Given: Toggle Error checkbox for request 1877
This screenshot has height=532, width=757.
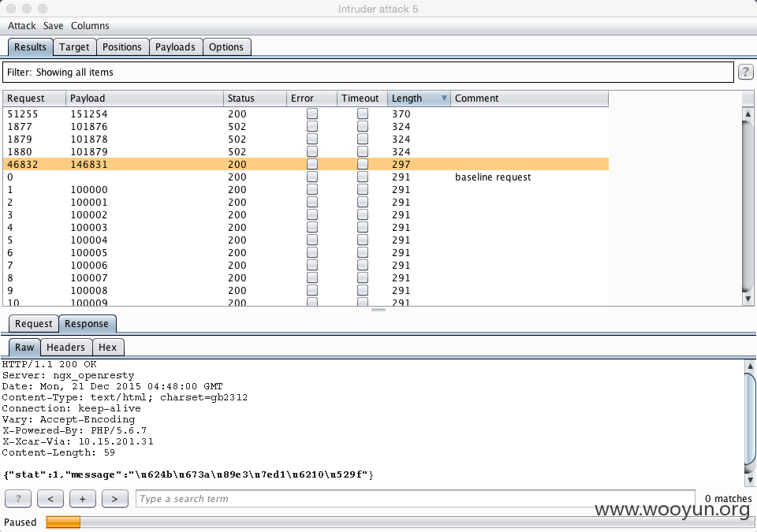Looking at the screenshot, I should 312,126.
